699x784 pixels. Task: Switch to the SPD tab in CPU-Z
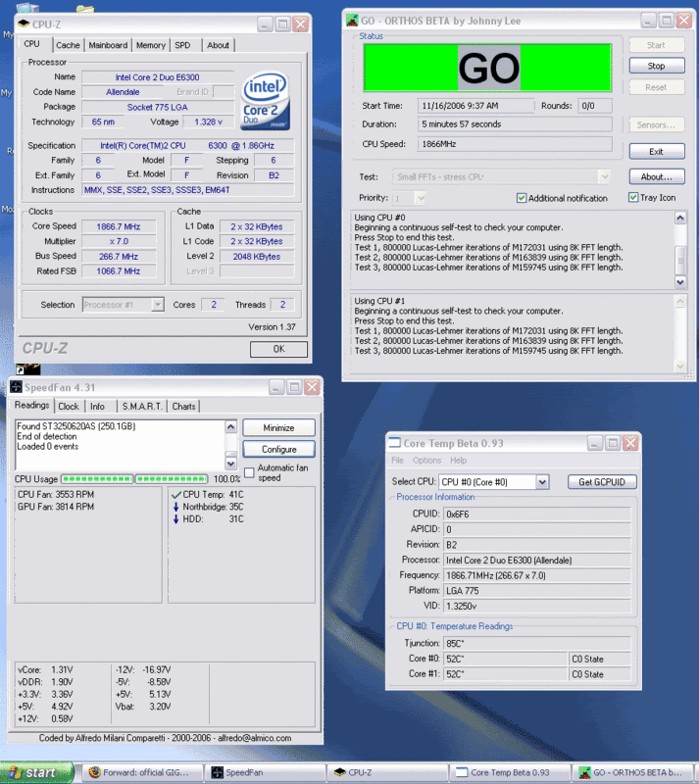pos(182,45)
